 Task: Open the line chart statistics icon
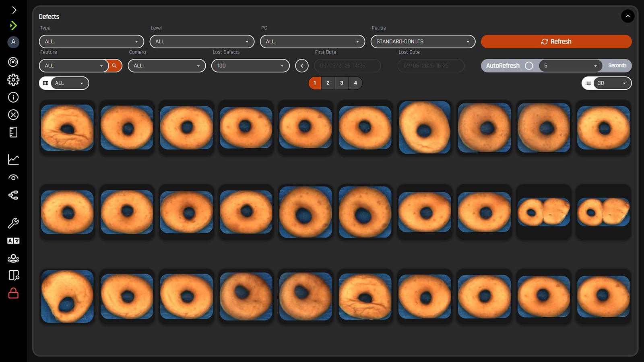click(13, 160)
